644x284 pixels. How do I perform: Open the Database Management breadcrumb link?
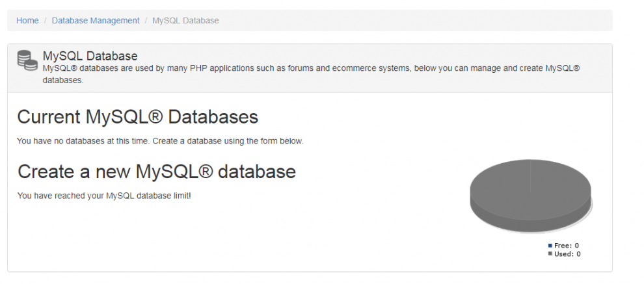click(96, 21)
